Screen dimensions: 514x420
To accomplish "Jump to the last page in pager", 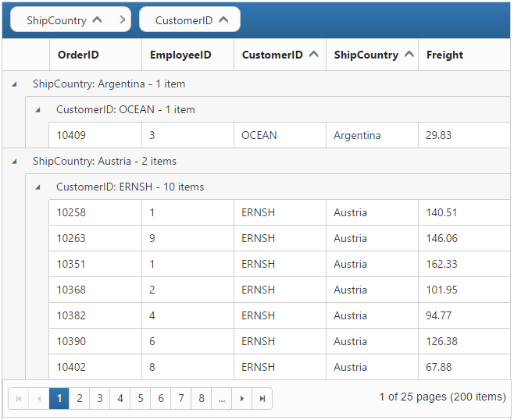I will [262, 398].
